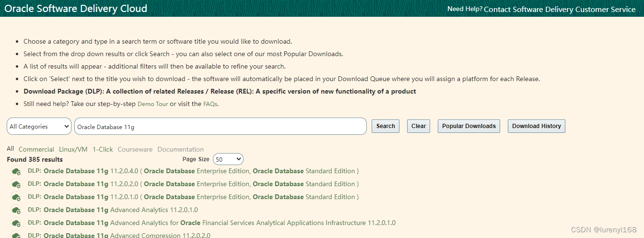Open Popular Downloads

(x=469, y=126)
